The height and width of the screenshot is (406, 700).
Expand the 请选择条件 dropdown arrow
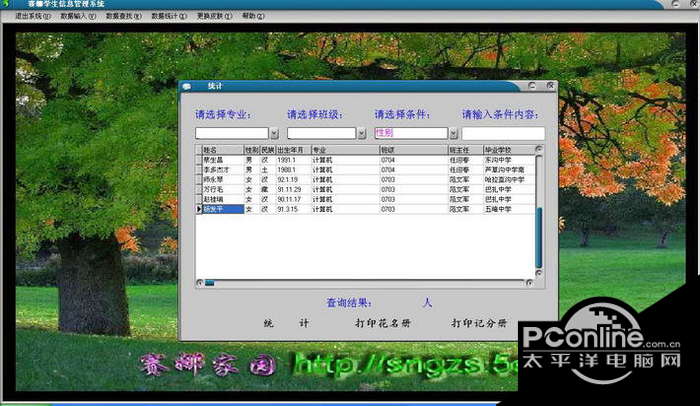[x=454, y=133]
